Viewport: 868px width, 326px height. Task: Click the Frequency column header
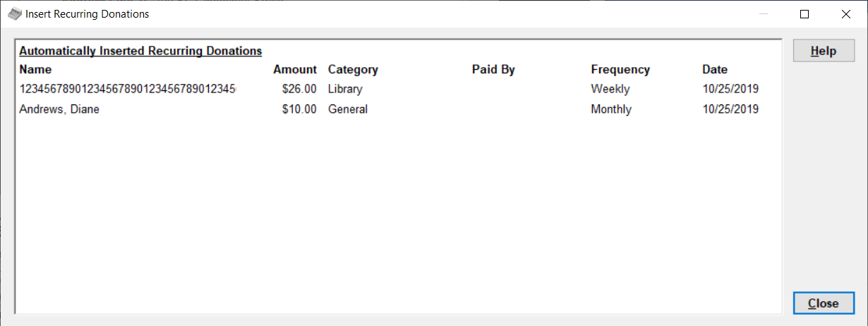(620, 70)
